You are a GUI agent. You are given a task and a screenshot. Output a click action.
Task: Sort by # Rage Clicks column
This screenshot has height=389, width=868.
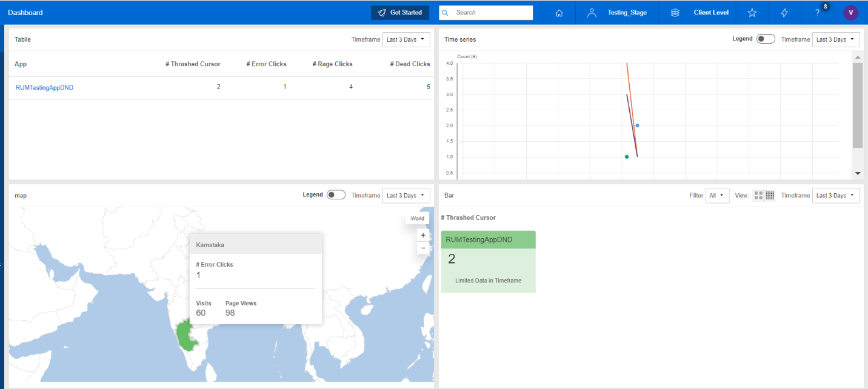(332, 64)
